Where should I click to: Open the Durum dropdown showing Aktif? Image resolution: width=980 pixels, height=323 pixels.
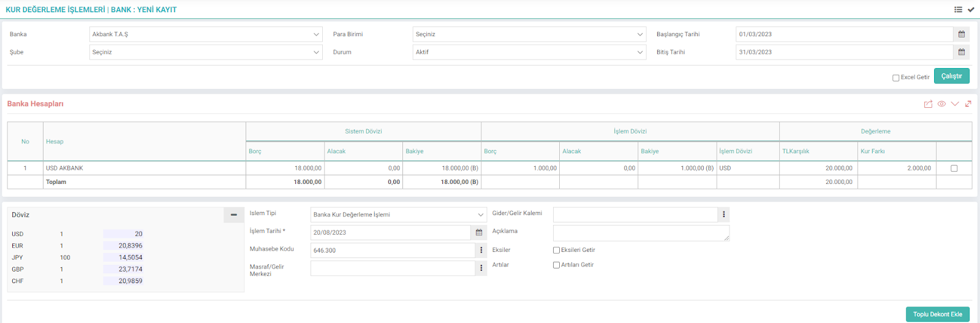[x=529, y=52]
